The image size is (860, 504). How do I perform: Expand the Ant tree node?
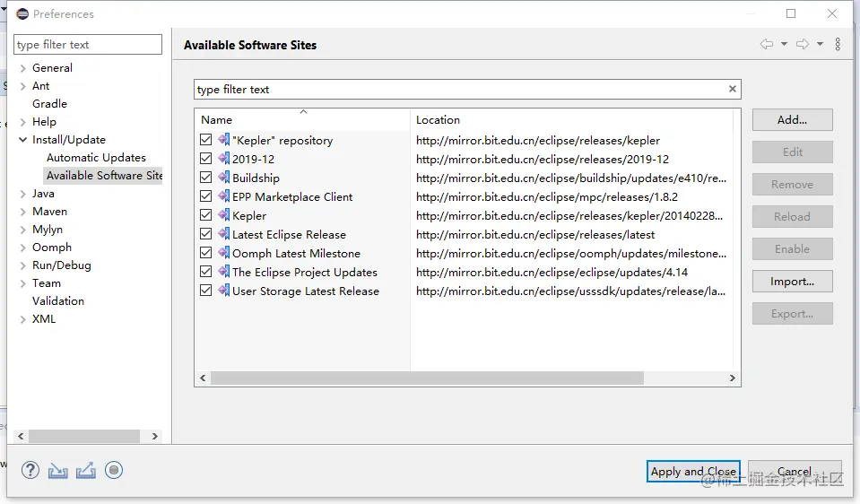[x=23, y=86]
